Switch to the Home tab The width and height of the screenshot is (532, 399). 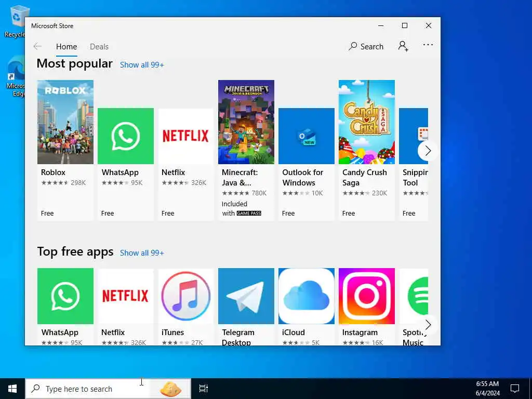(x=66, y=46)
